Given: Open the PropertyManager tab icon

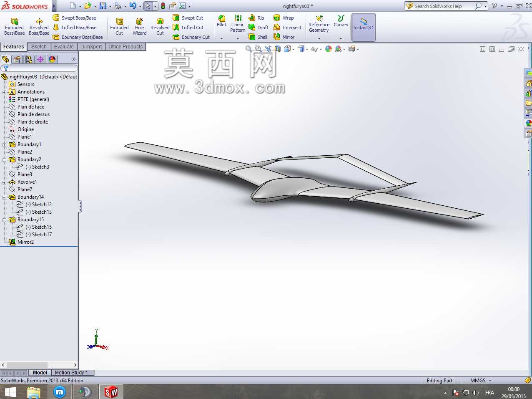Looking at the screenshot, I should [x=17, y=59].
